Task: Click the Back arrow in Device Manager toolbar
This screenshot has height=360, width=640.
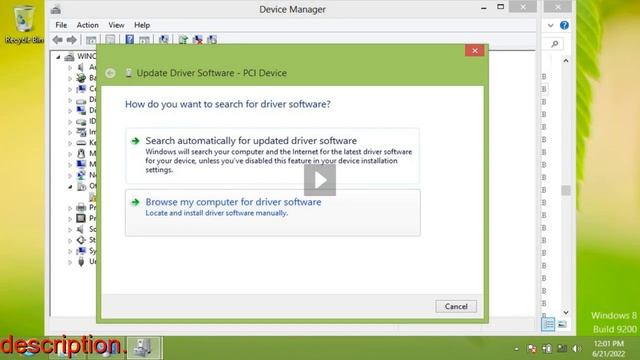Action: click(x=58, y=40)
